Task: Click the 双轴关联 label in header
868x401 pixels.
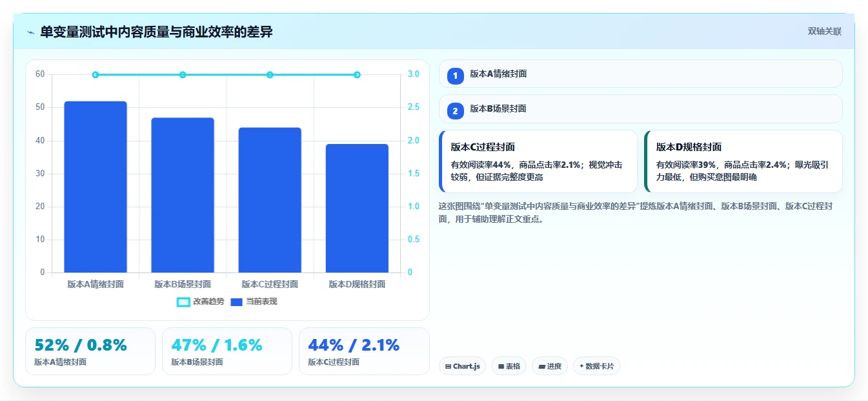Action: pyautogui.click(x=824, y=31)
